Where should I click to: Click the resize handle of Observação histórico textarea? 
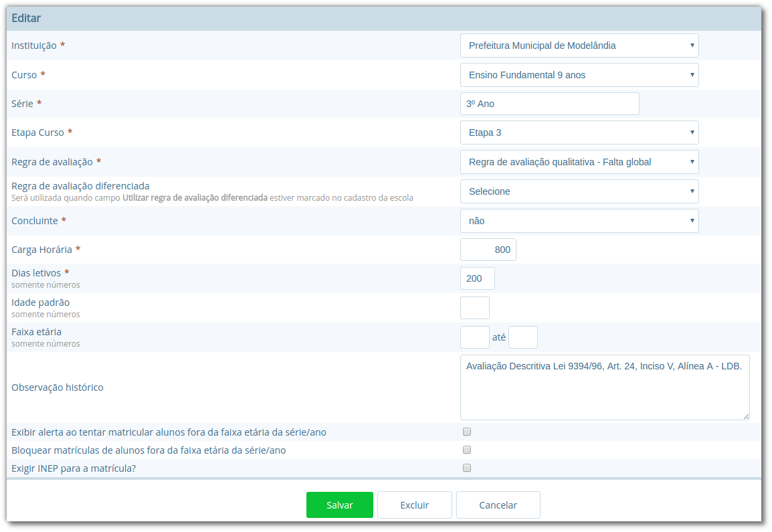point(746,416)
